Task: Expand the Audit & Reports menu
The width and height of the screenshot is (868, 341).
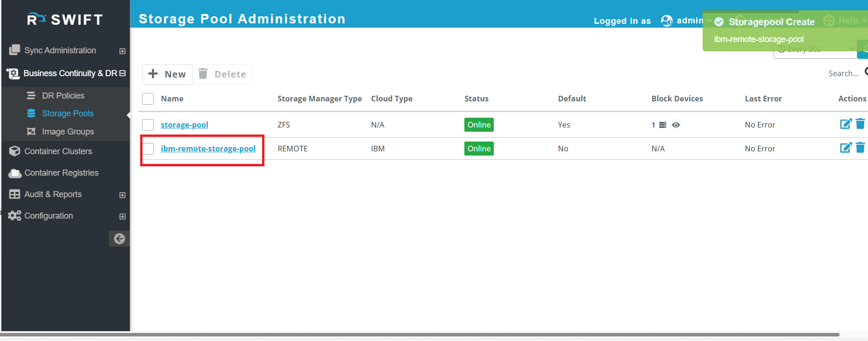Action: click(x=122, y=195)
